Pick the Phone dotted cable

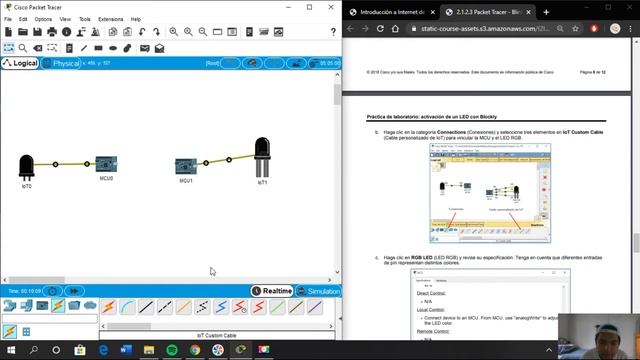[202, 307]
